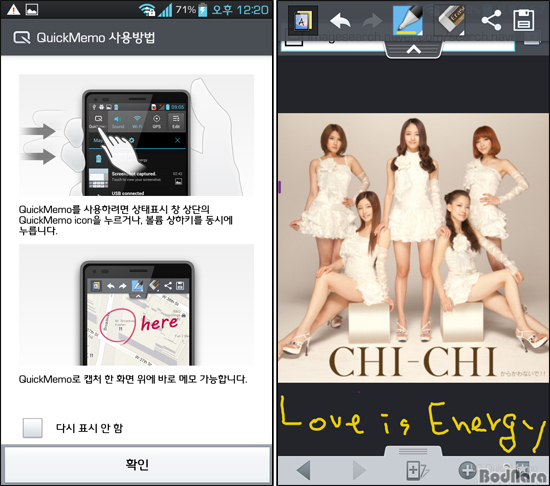Tap the 확인 confirm button
Screen dimensions: 550x486
(x=136, y=464)
